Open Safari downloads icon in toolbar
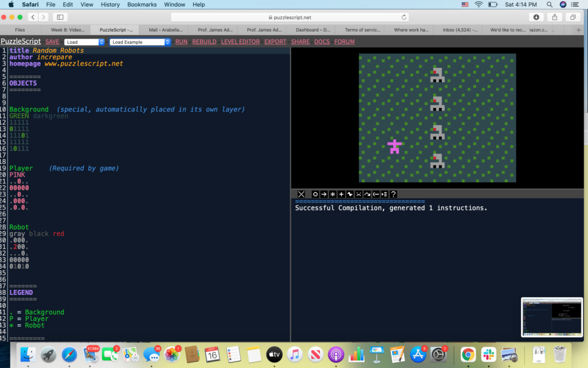Image resolution: width=588 pixels, height=368 pixels. click(537, 17)
